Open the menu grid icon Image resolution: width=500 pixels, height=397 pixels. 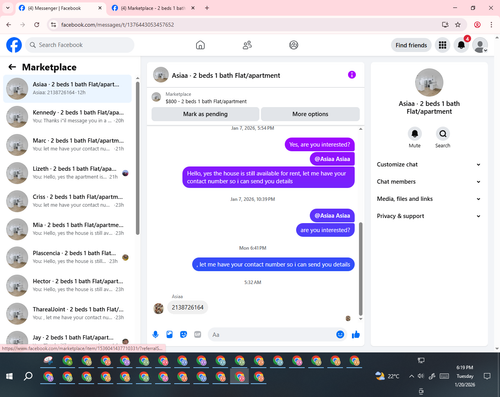[x=442, y=45]
